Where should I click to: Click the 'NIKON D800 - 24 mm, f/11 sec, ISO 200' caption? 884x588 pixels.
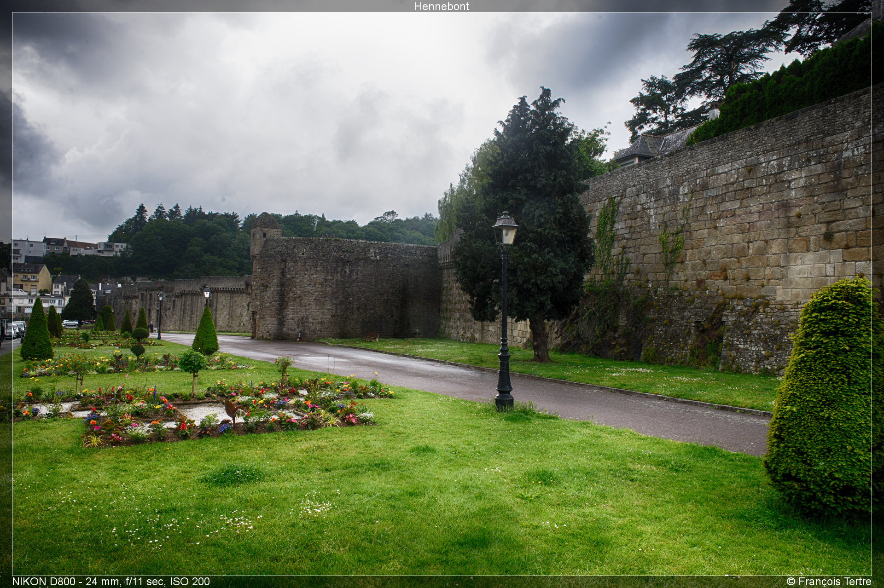click(x=111, y=582)
